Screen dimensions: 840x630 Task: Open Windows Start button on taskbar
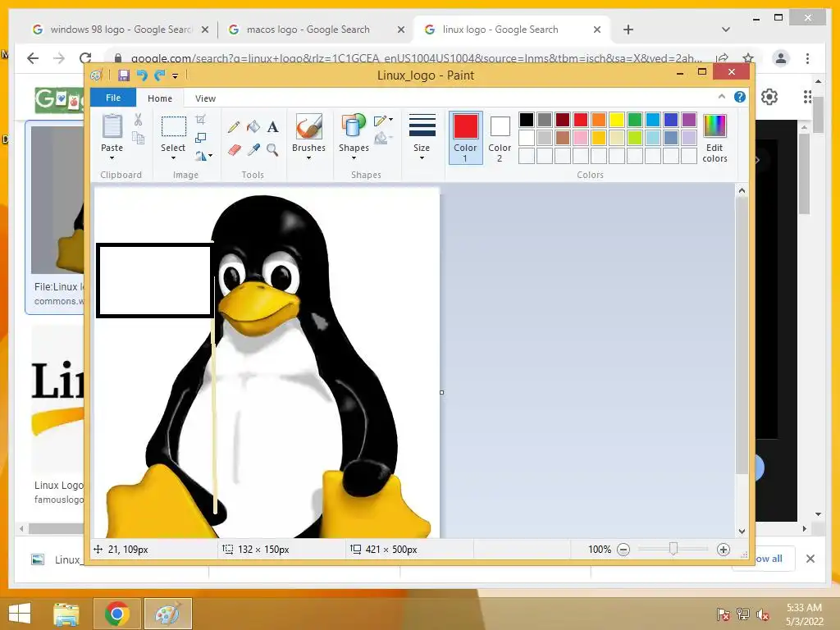pos(20,614)
